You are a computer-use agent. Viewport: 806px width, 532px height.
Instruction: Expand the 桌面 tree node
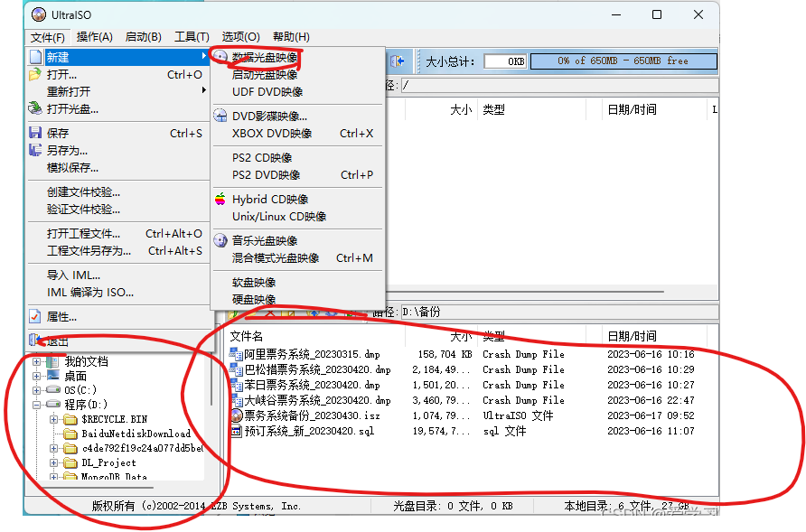(36, 376)
